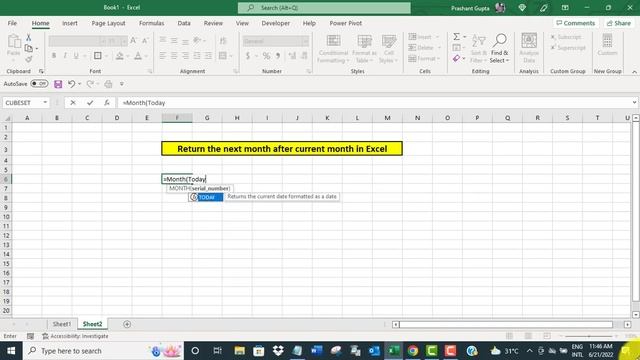
Task: Click the Save icon in Quick Access
Action: [x=58, y=84]
